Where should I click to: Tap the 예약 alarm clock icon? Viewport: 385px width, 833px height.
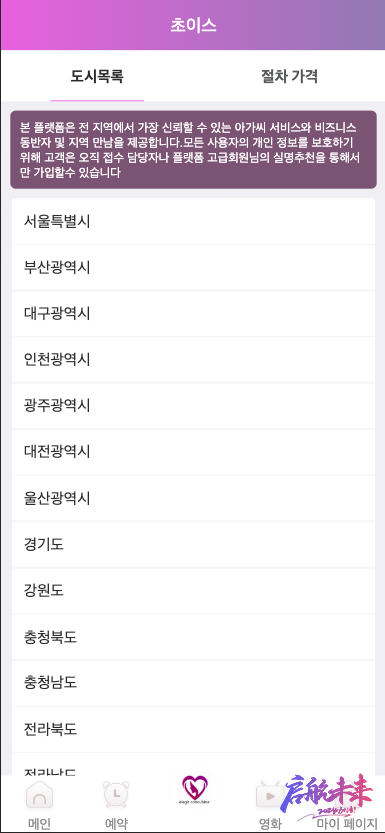(116, 795)
